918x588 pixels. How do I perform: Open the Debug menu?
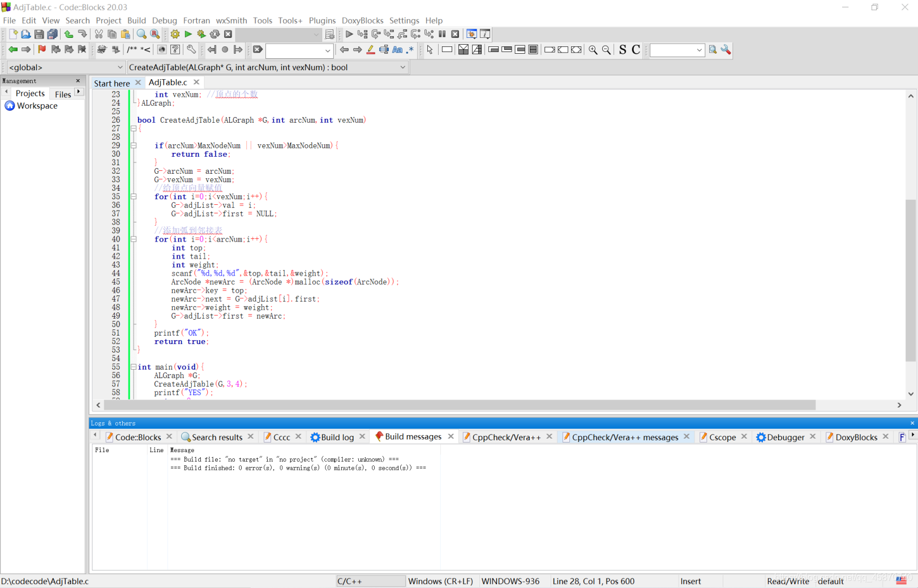(164, 20)
